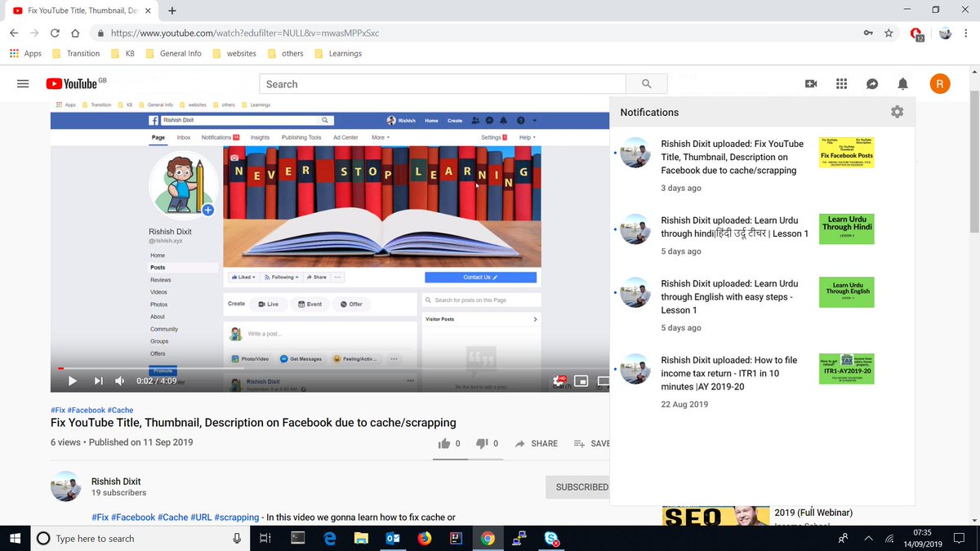Click the yellow Fix Facebook Posts thumbnail
980x551 pixels.
pyautogui.click(x=846, y=153)
